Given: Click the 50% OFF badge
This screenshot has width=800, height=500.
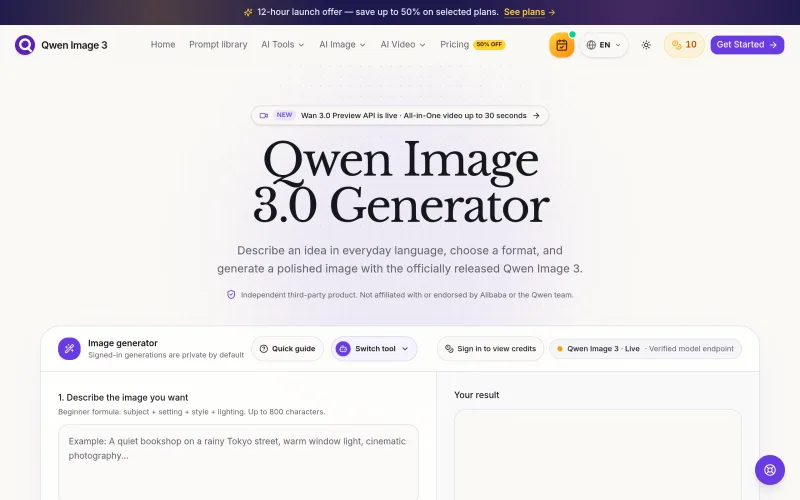Looking at the screenshot, I should [x=489, y=44].
